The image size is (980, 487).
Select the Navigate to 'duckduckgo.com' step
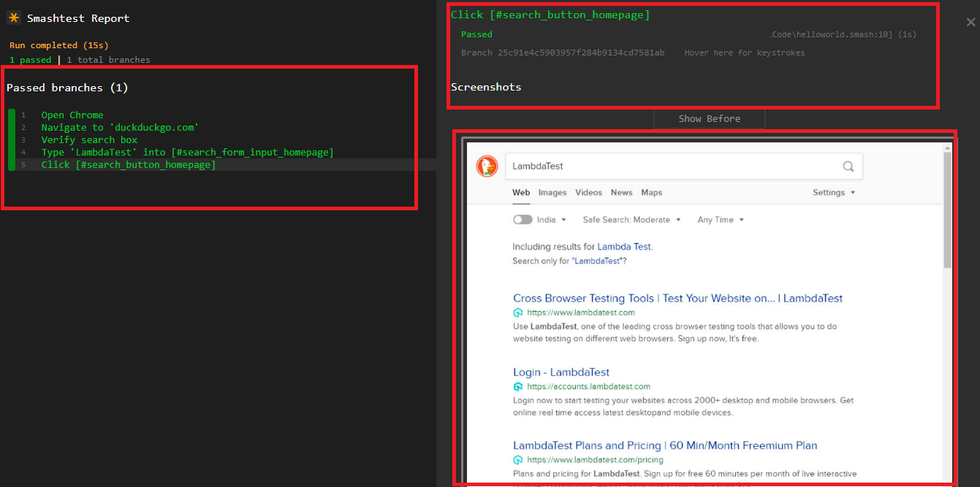point(120,127)
